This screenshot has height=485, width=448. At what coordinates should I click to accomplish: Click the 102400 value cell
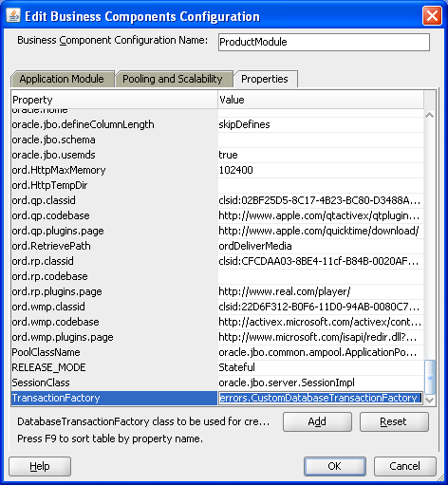321,170
